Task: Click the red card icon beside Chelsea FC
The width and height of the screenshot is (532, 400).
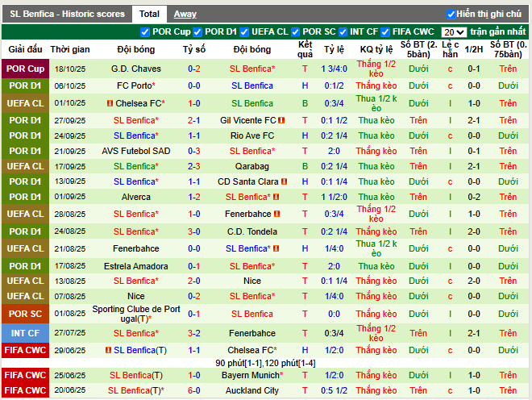Action: coord(110,104)
